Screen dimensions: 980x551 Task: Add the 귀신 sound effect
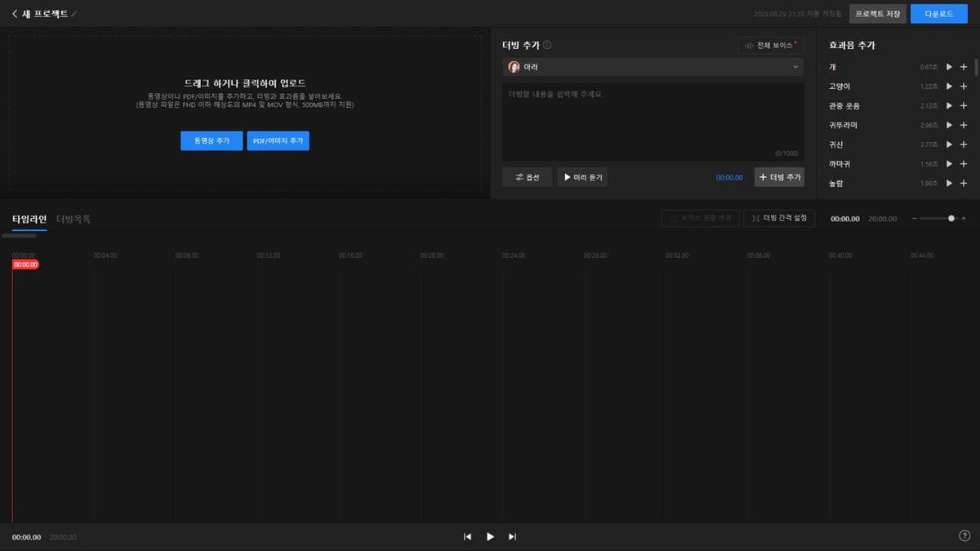click(964, 144)
